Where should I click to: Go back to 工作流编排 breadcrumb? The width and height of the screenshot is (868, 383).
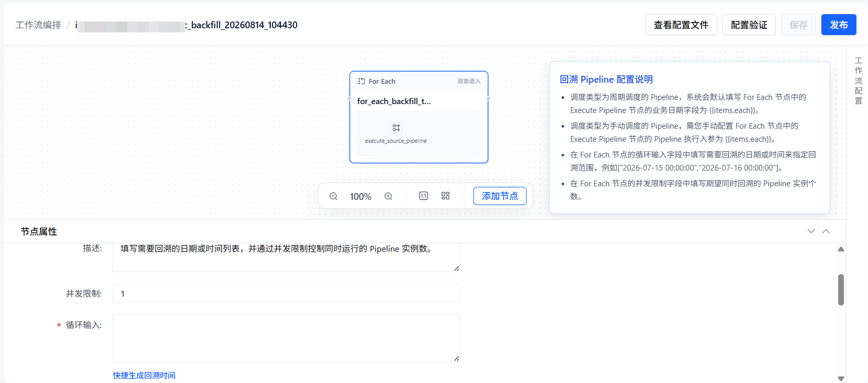[x=38, y=25]
